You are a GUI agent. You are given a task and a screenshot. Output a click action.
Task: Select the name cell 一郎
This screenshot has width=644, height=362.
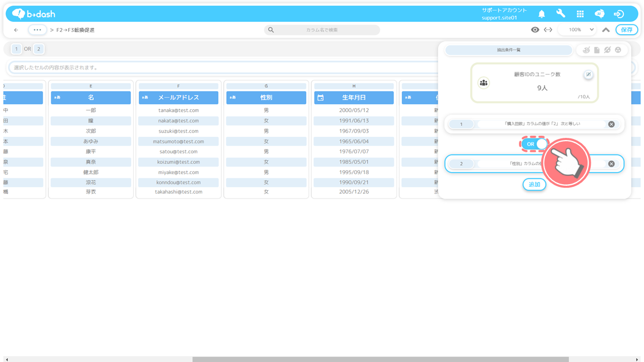coord(91,111)
